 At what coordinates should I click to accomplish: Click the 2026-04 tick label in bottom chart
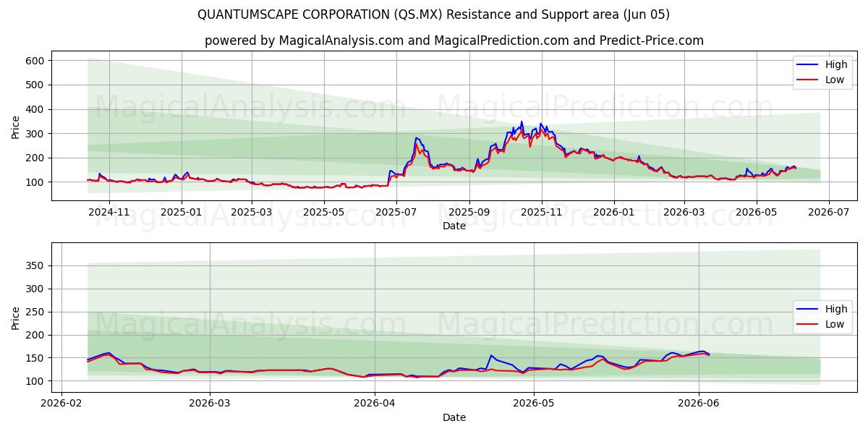(x=375, y=404)
